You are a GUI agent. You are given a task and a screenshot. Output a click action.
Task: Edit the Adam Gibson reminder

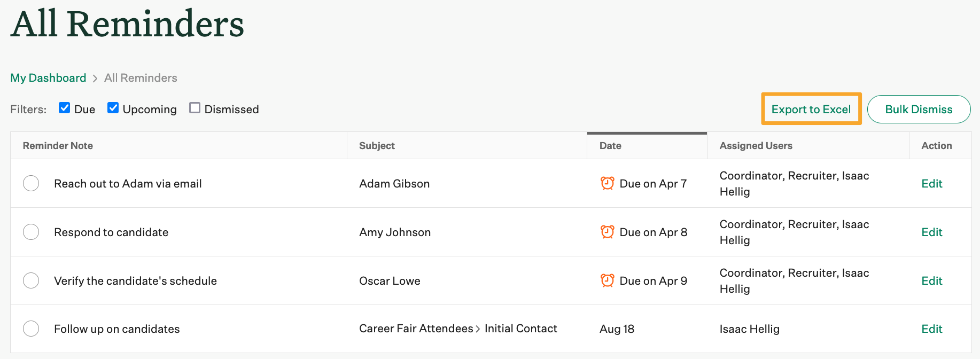point(931,184)
